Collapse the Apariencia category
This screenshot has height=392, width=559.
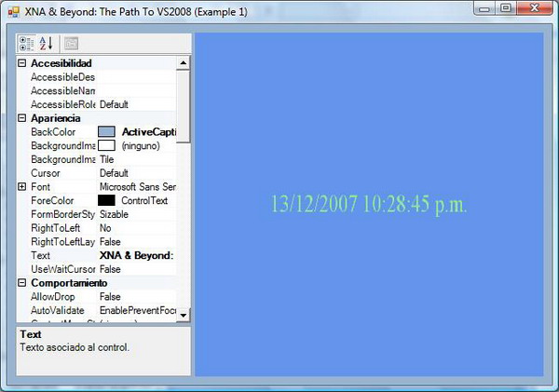point(22,118)
